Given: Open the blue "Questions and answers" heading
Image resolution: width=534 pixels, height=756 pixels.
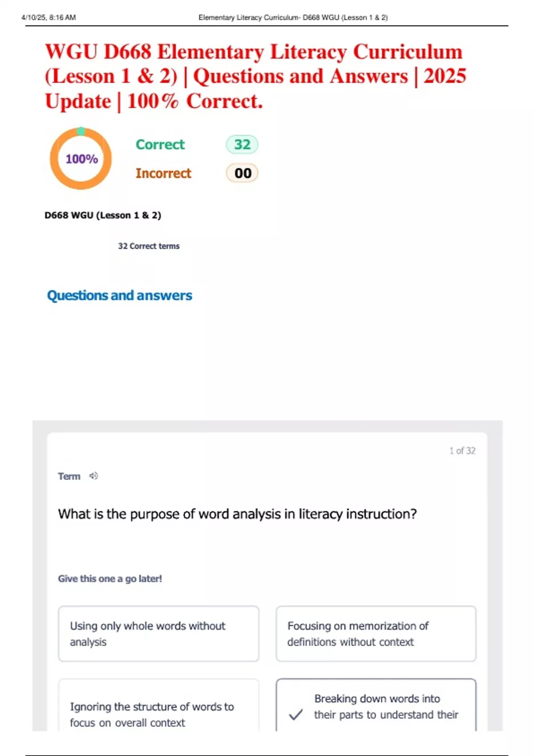Looking at the screenshot, I should [x=120, y=295].
